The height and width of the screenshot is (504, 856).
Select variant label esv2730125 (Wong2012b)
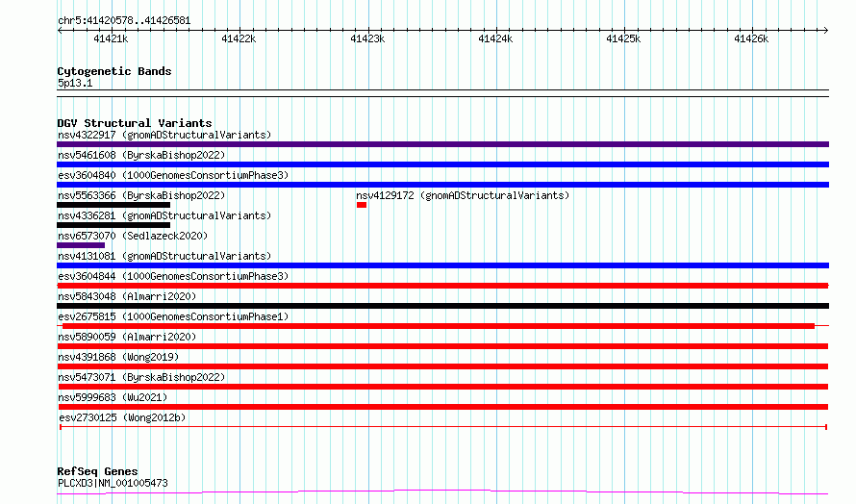(x=122, y=417)
